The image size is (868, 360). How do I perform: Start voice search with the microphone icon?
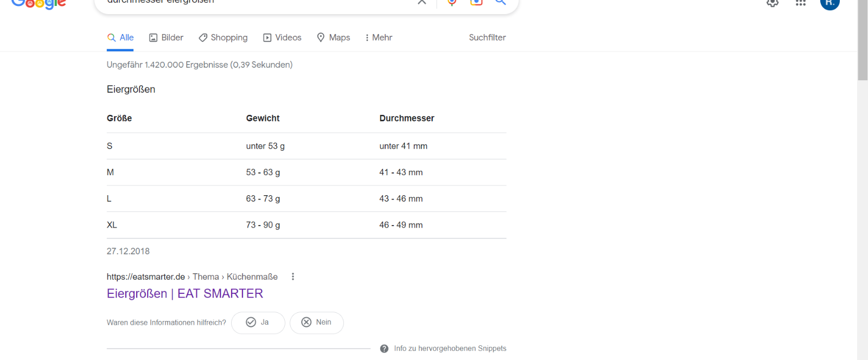[x=452, y=3]
